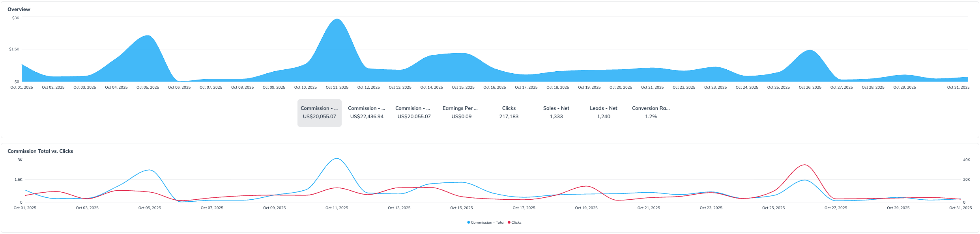The height and width of the screenshot is (234, 980).
Task: Click the Oct 12, 2025 axis label
Action: tap(368, 87)
